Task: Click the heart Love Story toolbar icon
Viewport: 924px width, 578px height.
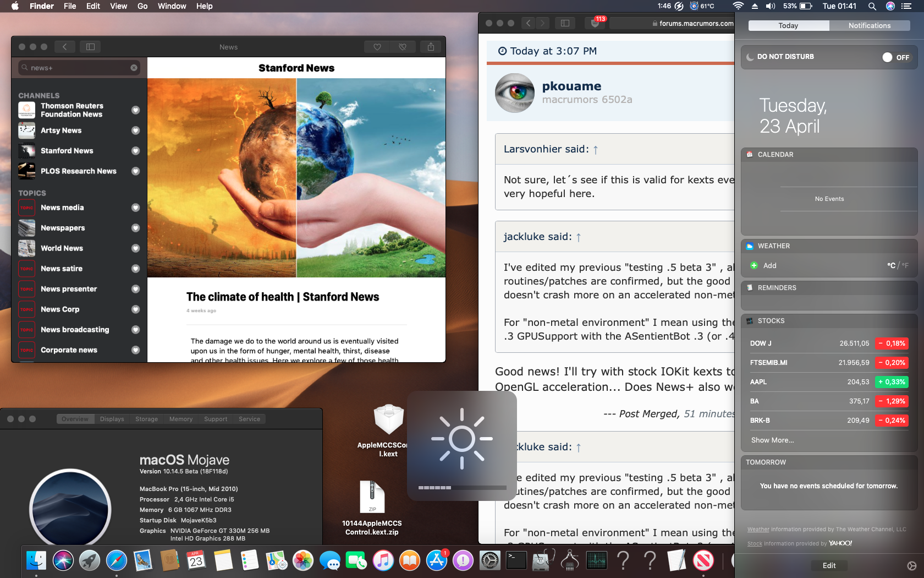Action: pyautogui.click(x=377, y=47)
